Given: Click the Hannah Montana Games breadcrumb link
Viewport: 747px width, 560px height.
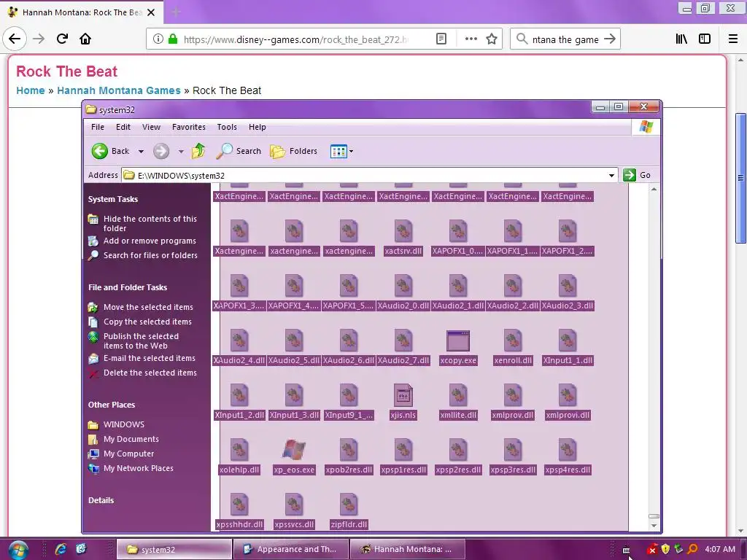Looking at the screenshot, I should tap(119, 90).
